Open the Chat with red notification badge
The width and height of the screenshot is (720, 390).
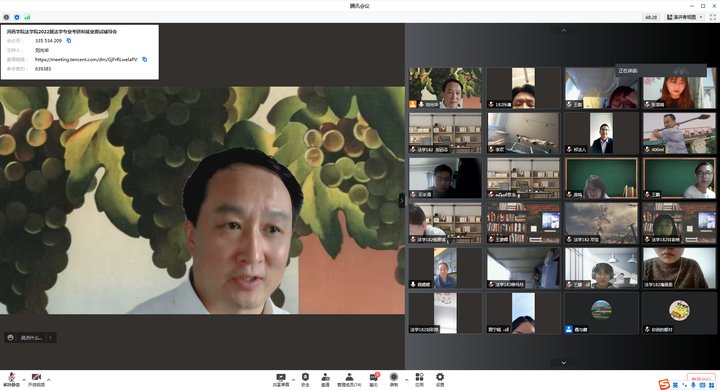coord(374,379)
